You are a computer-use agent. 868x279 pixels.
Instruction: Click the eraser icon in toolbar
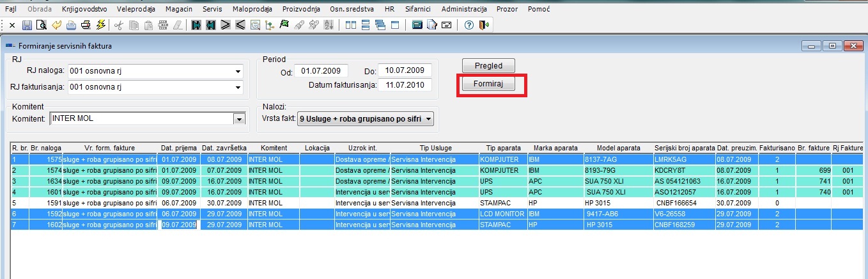[178, 26]
